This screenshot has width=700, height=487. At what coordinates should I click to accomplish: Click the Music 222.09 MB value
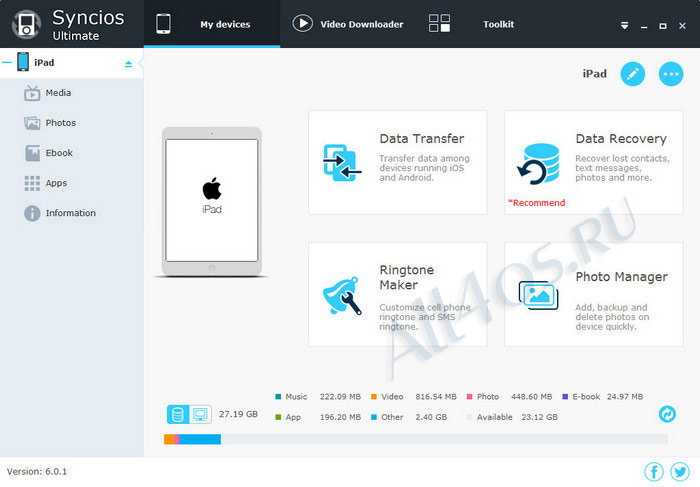click(x=340, y=396)
